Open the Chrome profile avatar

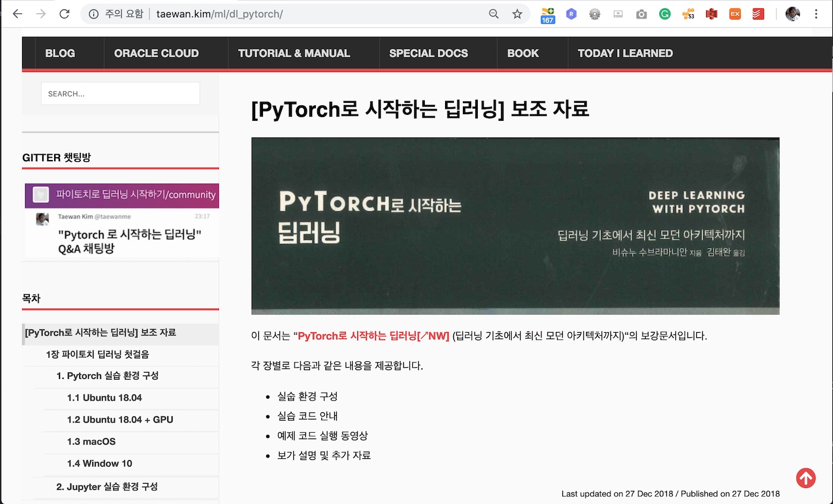(793, 14)
